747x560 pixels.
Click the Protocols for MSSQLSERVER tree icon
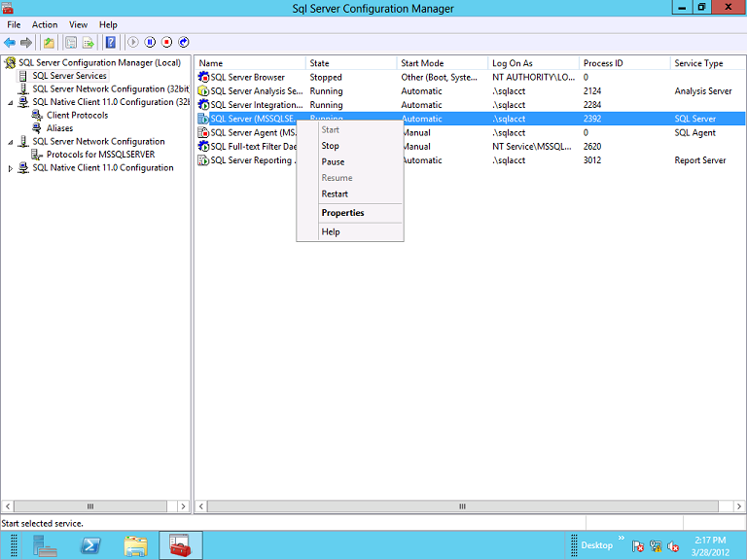[x=37, y=155]
